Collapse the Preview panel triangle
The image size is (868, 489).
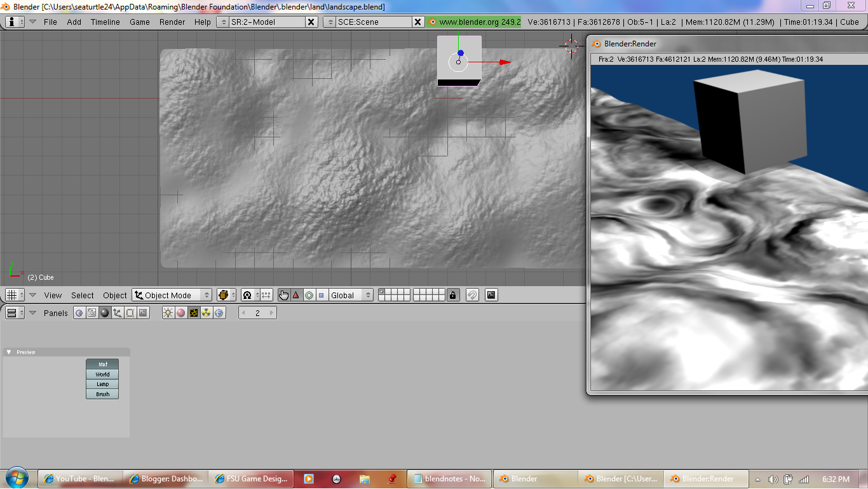point(9,352)
